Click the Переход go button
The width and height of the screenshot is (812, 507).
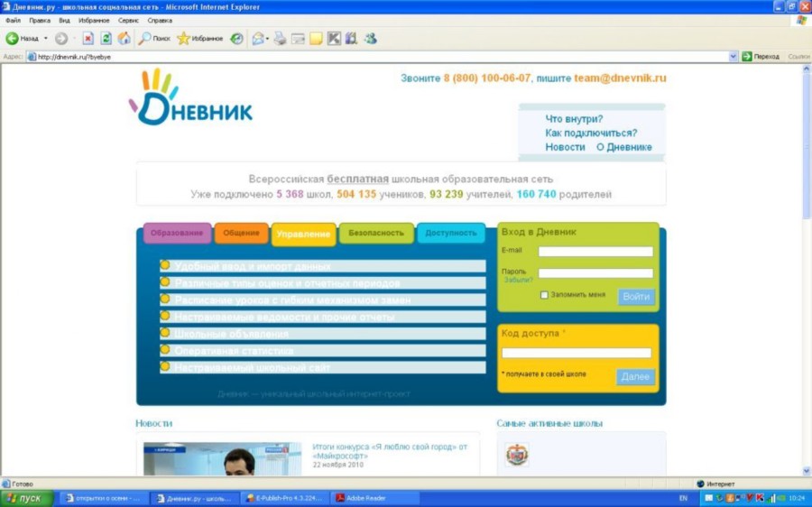[761, 57]
